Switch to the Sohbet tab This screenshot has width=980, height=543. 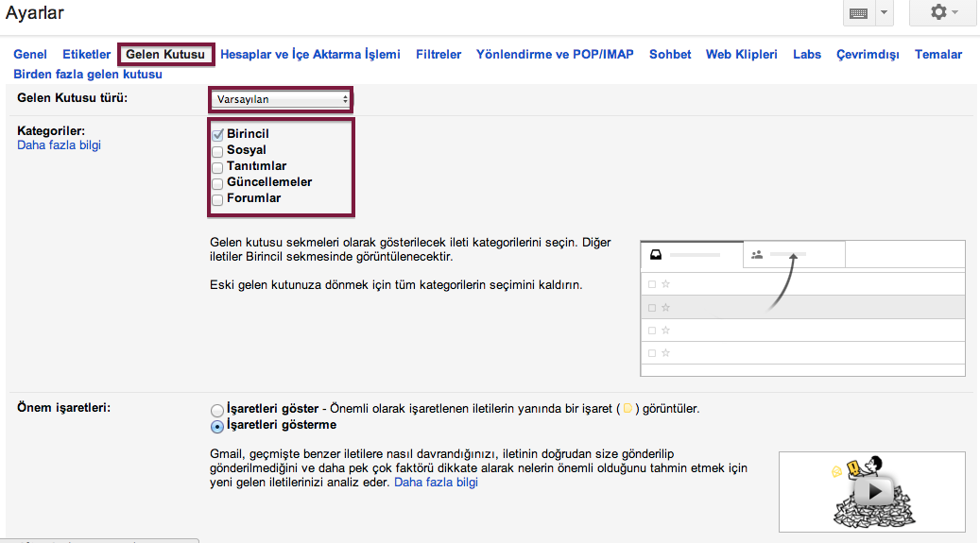point(670,55)
